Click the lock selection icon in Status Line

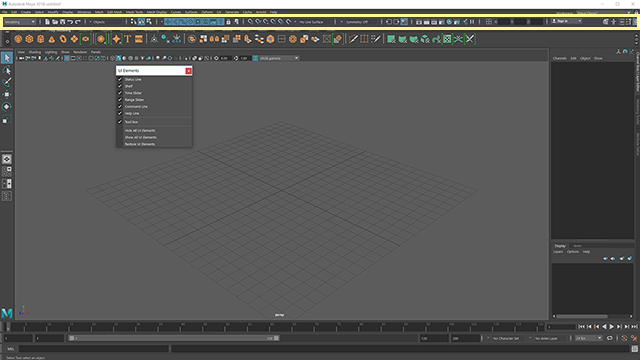click(x=229, y=22)
